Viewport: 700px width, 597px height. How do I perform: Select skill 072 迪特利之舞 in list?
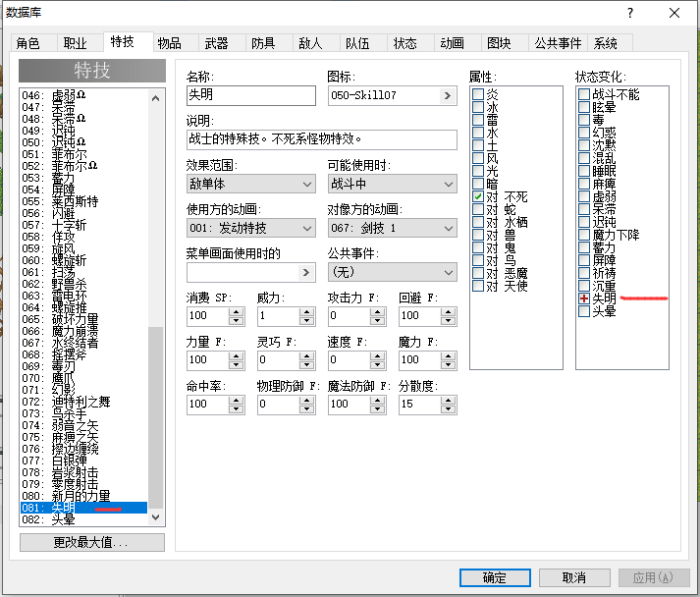point(83,402)
